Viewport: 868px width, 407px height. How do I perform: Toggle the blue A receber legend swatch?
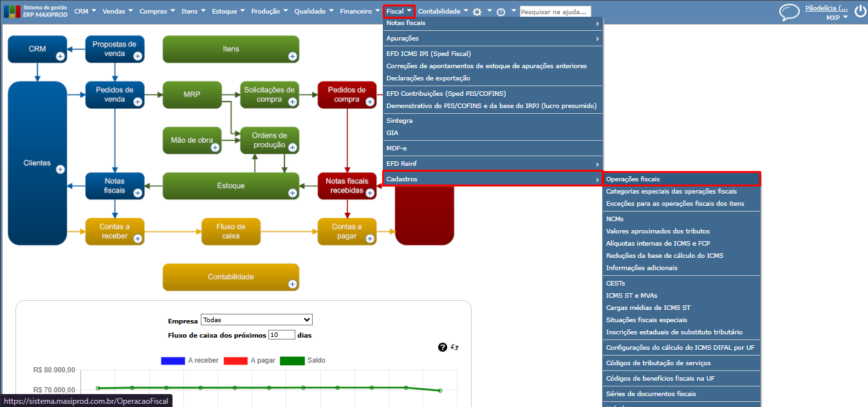172,361
